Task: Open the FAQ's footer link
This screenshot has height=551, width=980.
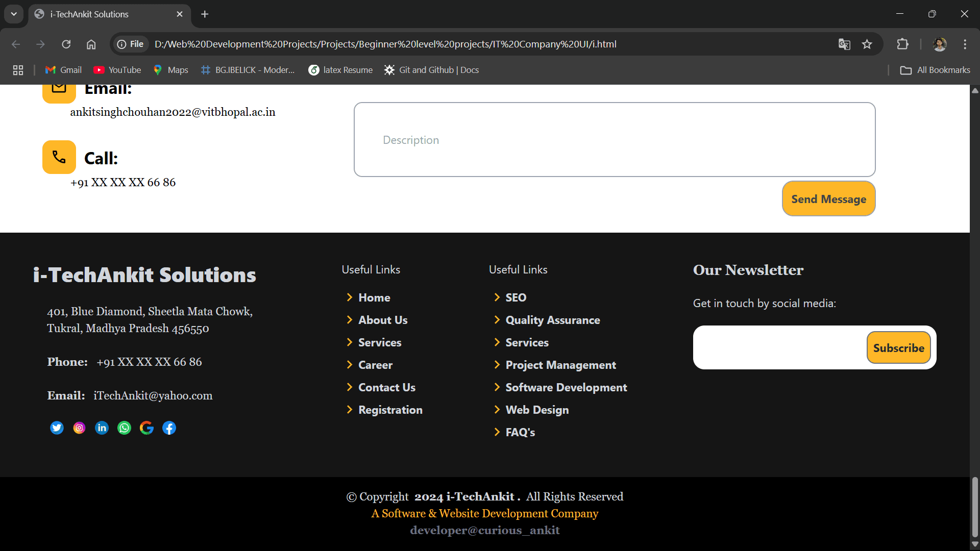Action: pos(520,432)
